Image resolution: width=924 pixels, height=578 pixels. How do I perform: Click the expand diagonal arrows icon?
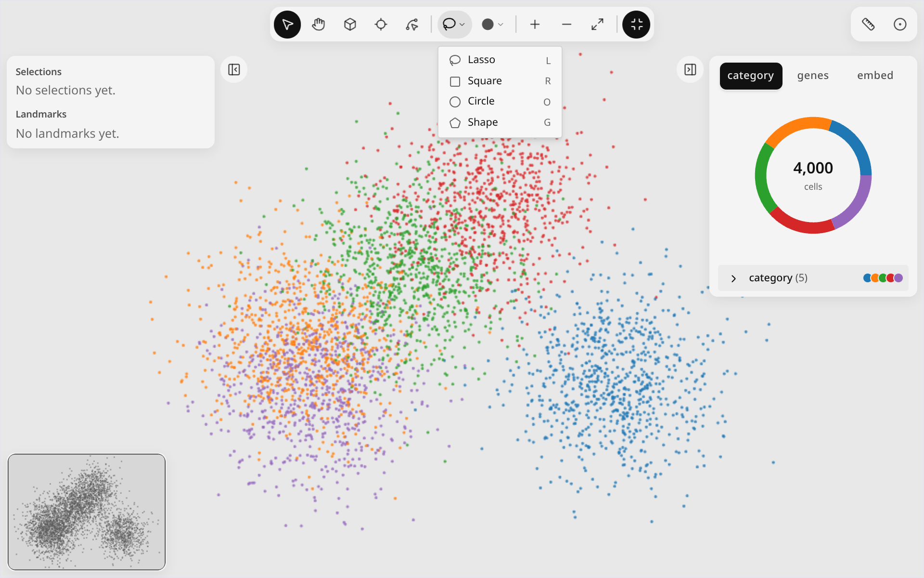pyautogui.click(x=597, y=25)
